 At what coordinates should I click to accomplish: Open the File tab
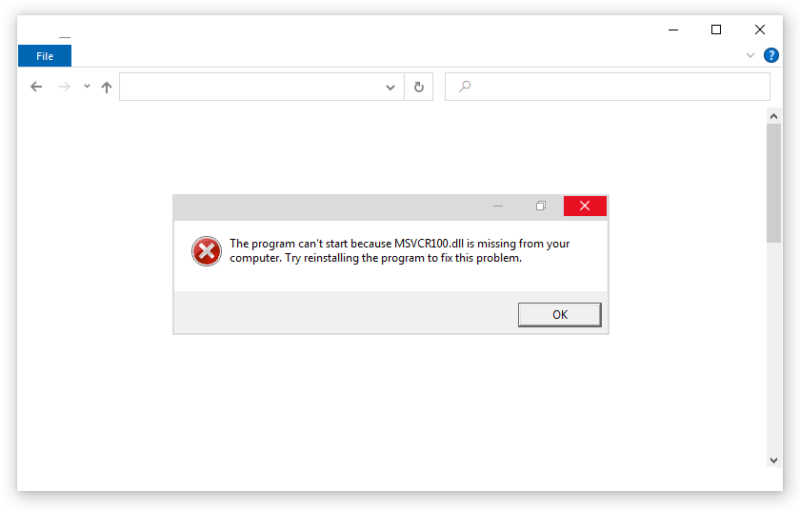[44, 56]
